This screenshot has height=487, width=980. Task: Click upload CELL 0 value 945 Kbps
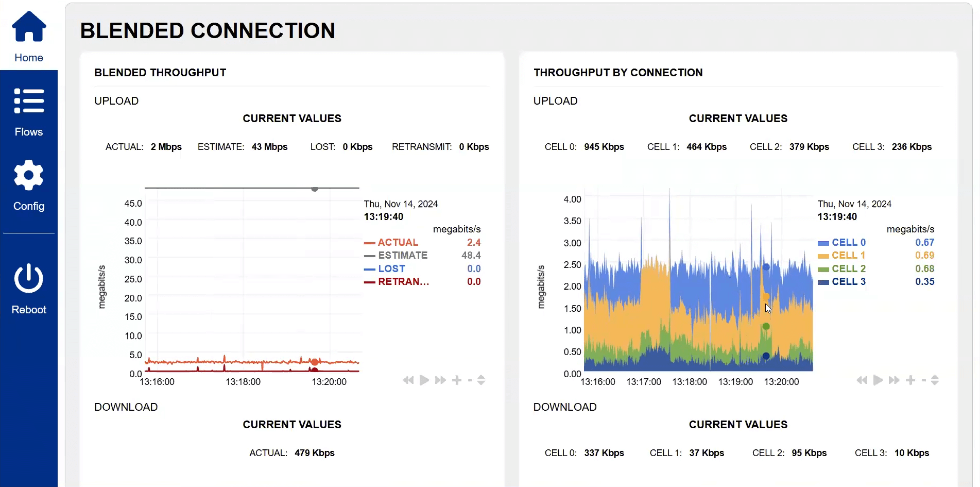[604, 147]
